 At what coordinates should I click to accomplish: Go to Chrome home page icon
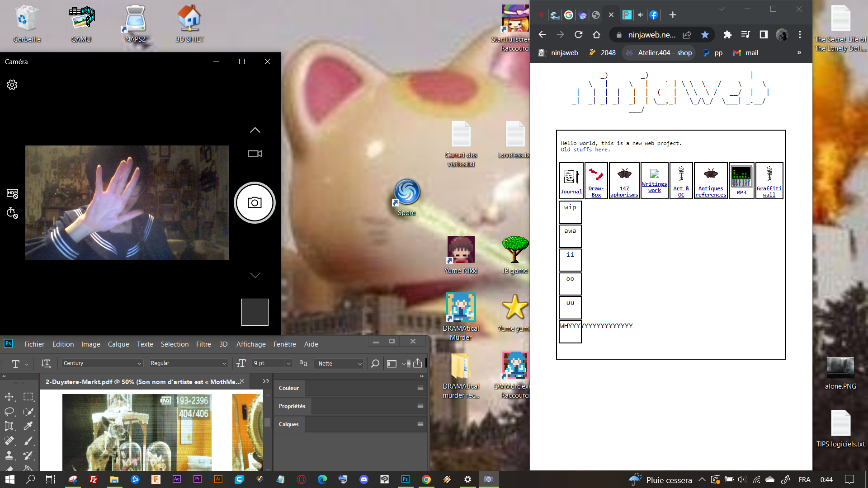[596, 35]
